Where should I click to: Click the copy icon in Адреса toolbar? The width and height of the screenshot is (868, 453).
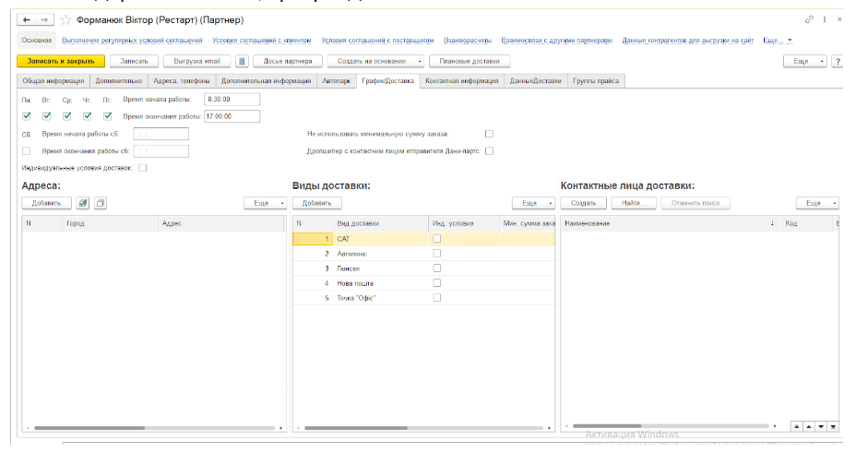100,203
